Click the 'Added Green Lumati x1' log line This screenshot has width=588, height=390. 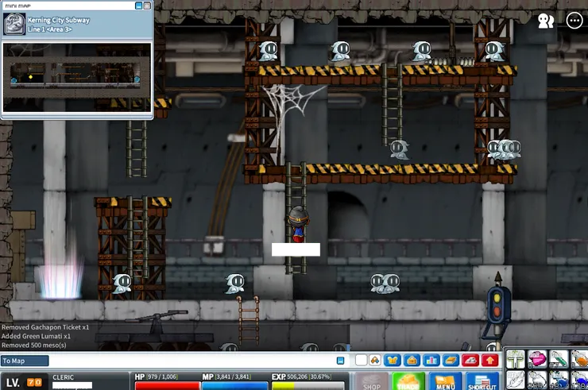(36, 336)
